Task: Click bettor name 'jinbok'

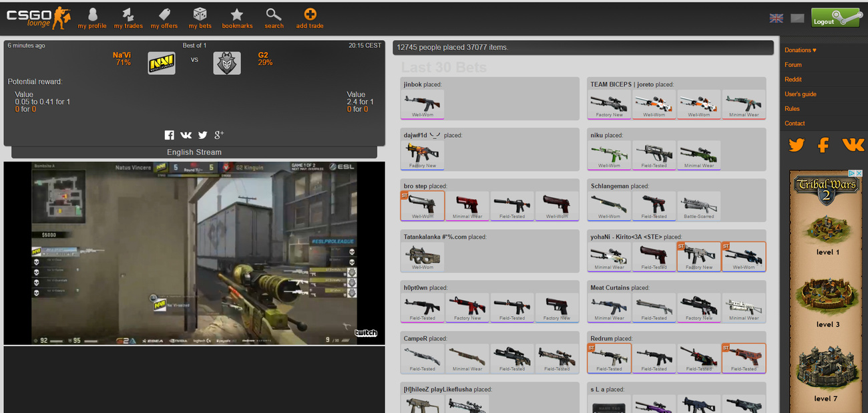Action: tap(413, 85)
